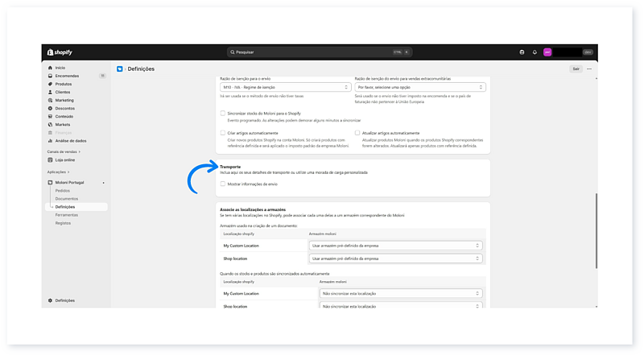Select Ferramentas in the Moloni submenu
The image size is (644, 356).
point(67,215)
